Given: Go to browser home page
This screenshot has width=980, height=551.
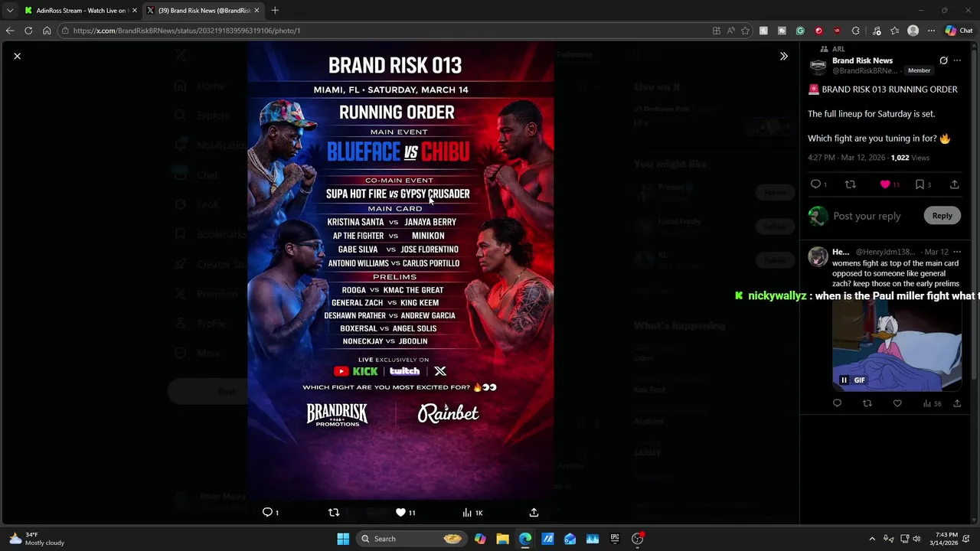Looking at the screenshot, I should (47, 31).
